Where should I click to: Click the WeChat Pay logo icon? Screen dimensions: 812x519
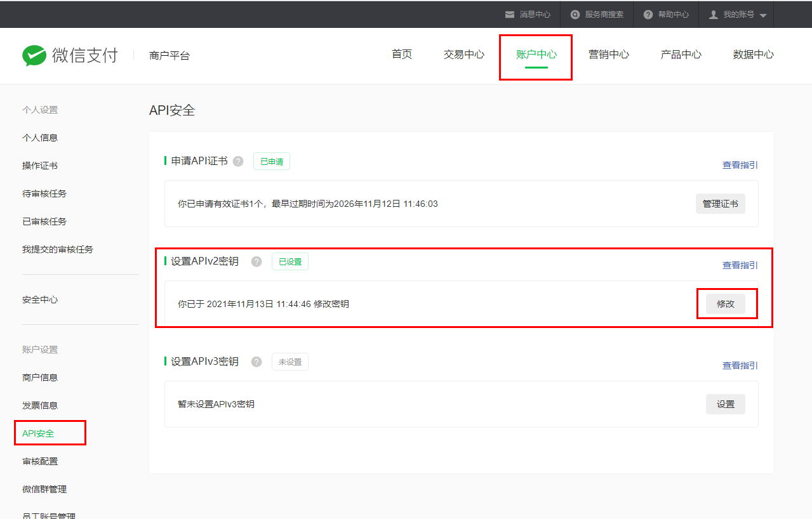coord(34,56)
